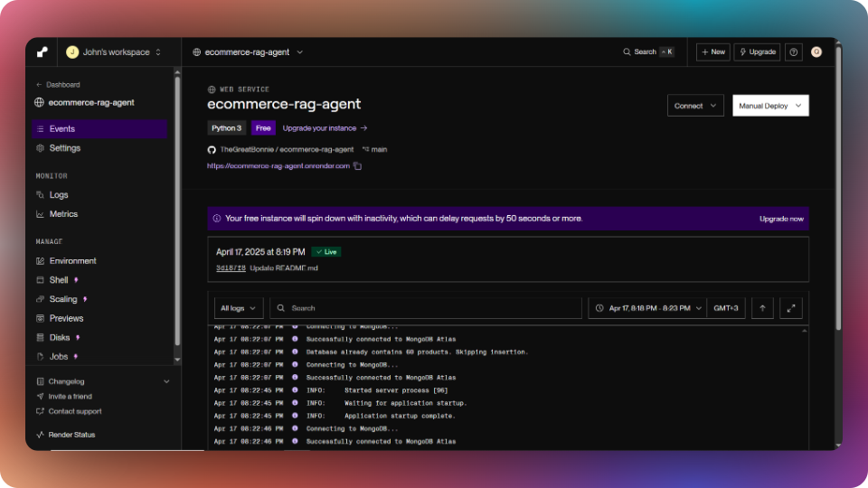The width and height of the screenshot is (868, 488).
Task: Open the Apr 17 time range dropdown
Action: 647,308
